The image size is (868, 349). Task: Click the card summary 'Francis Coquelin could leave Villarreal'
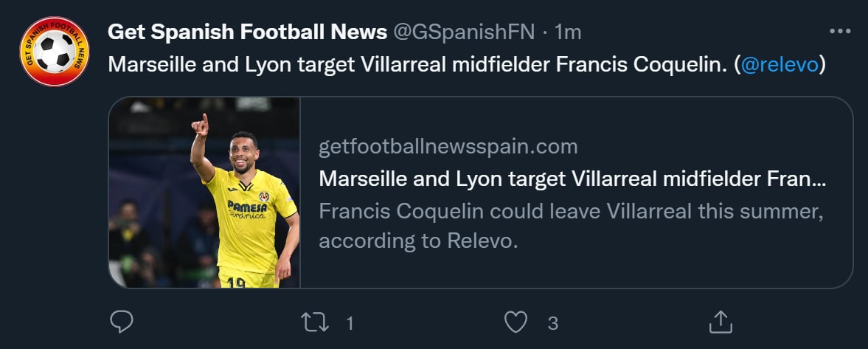(x=571, y=211)
